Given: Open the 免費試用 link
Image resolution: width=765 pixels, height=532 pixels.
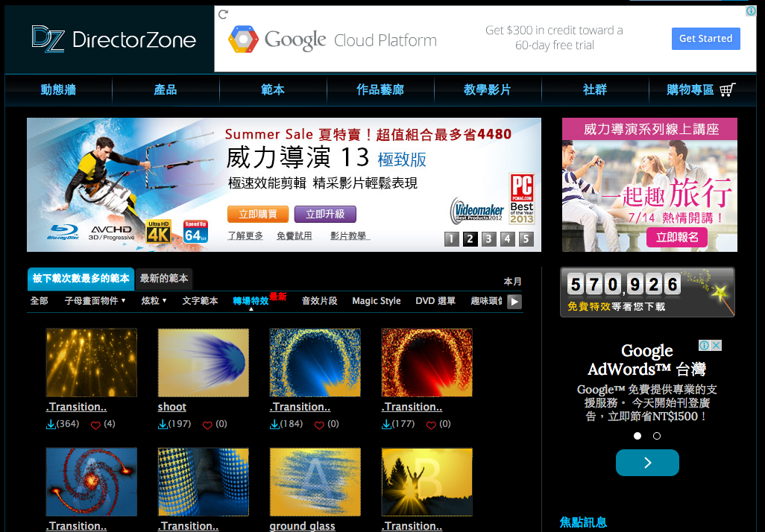Looking at the screenshot, I should pyautogui.click(x=295, y=236).
